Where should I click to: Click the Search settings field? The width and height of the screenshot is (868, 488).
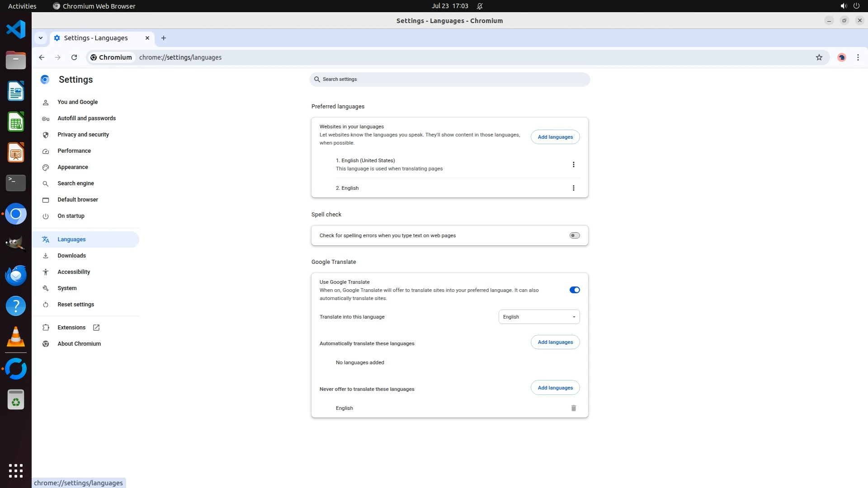point(449,80)
